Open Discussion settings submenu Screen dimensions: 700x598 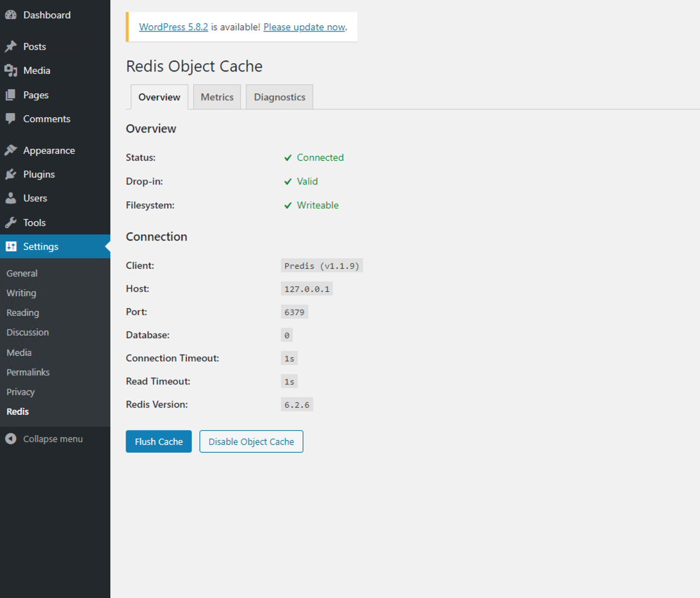[27, 332]
